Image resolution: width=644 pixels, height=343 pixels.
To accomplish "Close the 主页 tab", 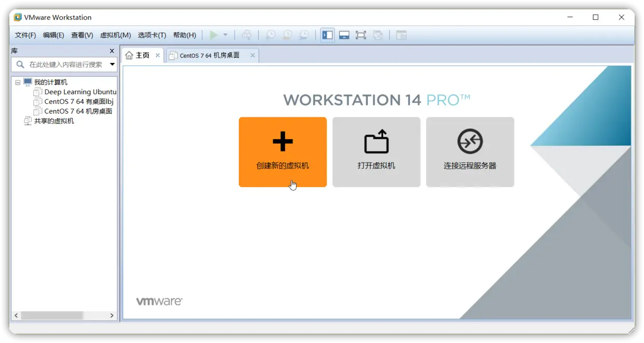I will [x=158, y=55].
